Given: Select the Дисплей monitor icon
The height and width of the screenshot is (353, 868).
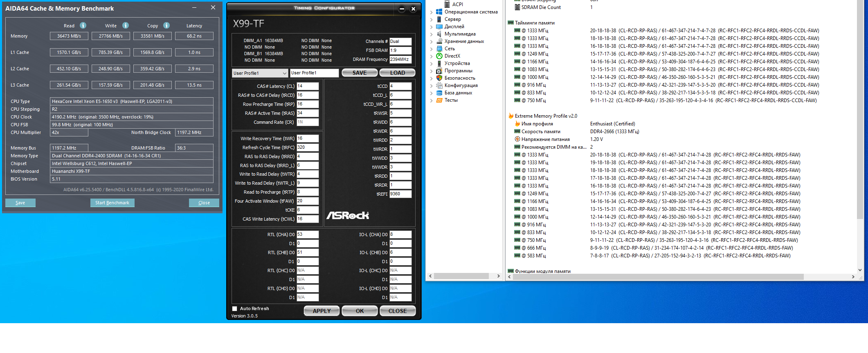Looking at the screenshot, I should click(439, 27).
